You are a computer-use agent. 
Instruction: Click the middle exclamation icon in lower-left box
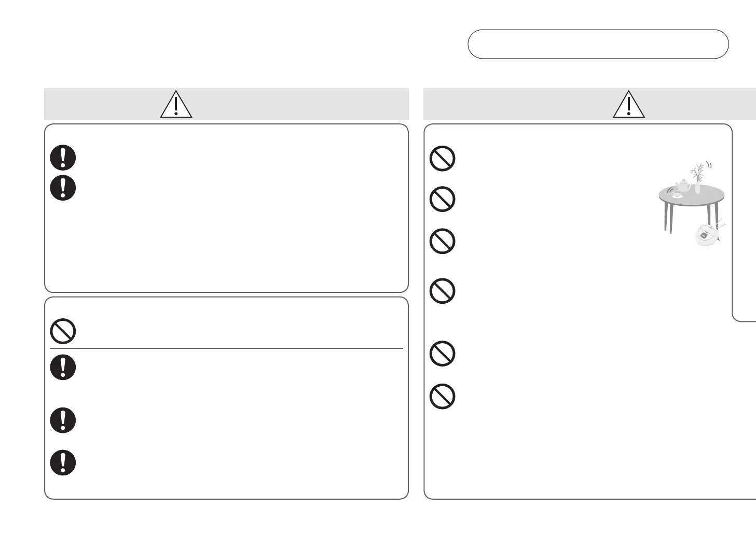(63, 420)
